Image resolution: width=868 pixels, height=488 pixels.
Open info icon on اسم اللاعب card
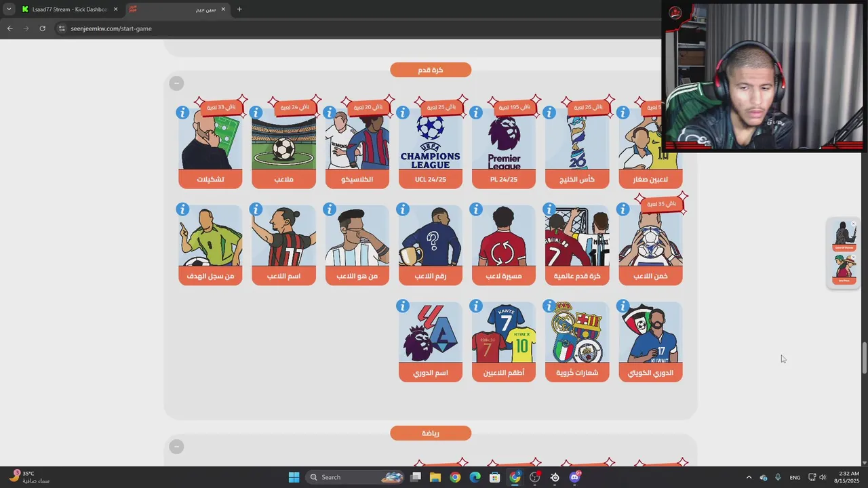click(x=256, y=209)
